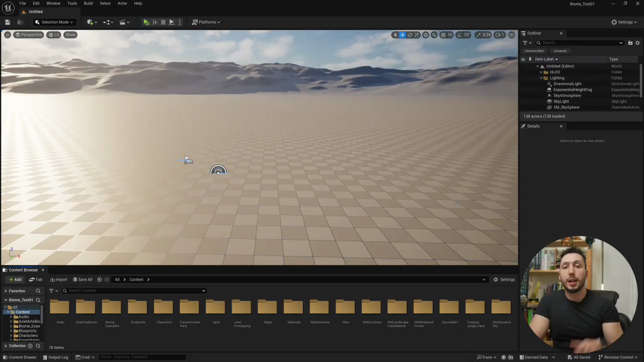Close the Details panel tab
Image resolution: width=644 pixels, height=362 pixels.
[x=561, y=126]
